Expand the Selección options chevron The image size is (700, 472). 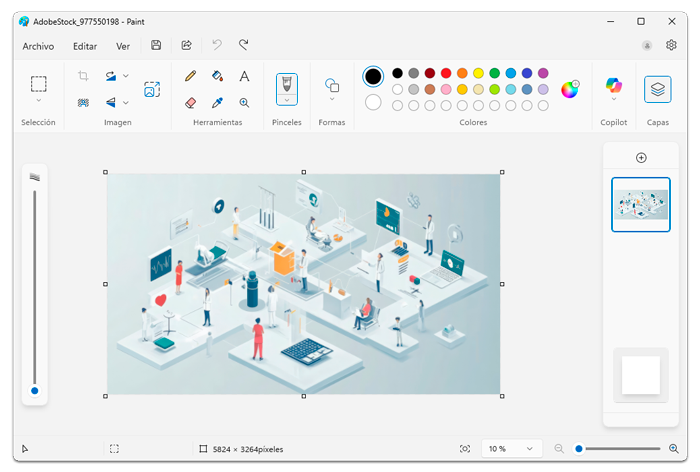point(38,100)
